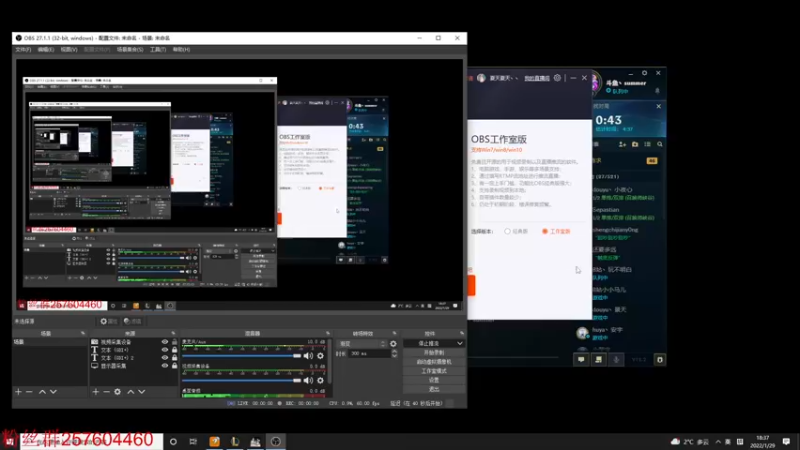Select the 工作室版 radio option

click(544, 231)
